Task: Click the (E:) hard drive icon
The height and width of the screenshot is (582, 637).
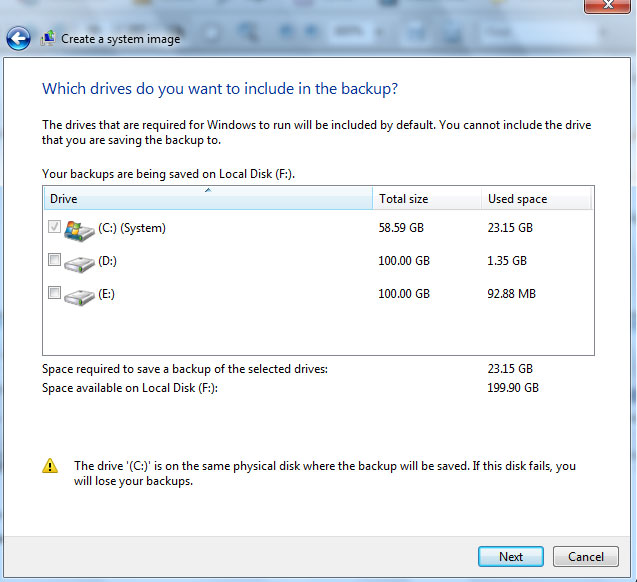Action: (79, 295)
